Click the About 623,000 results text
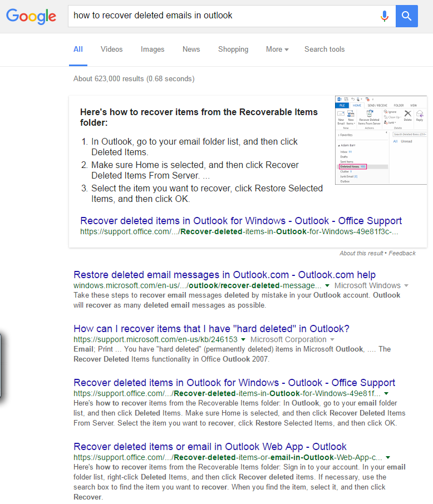 coord(134,79)
